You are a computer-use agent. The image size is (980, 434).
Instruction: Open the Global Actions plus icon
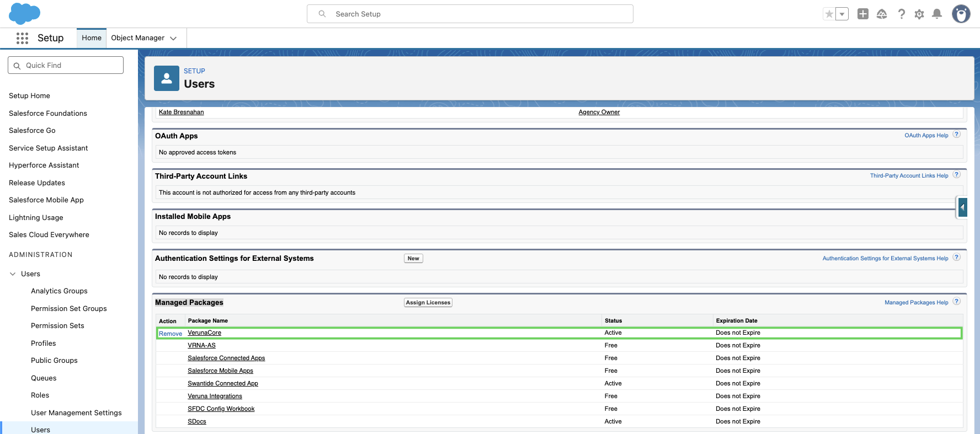(863, 14)
